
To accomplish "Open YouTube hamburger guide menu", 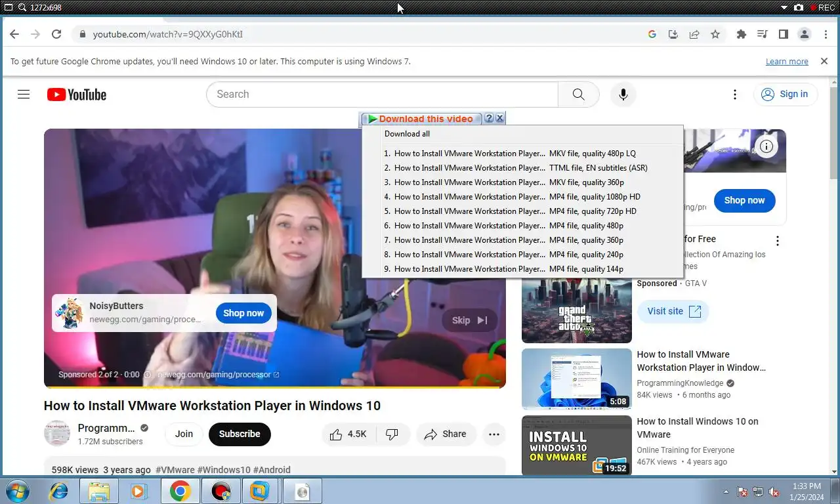I will (x=24, y=94).
